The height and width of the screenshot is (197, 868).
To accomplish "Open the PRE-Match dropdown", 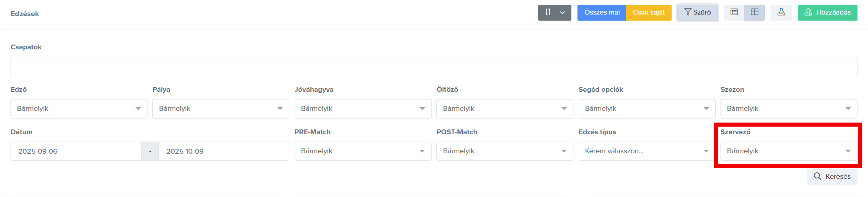I will pyautogui.click(x=362, y=151).
